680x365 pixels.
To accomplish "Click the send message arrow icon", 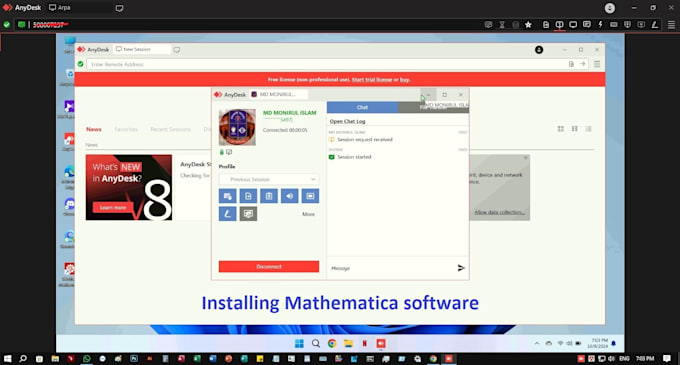I will coord(461,268).
